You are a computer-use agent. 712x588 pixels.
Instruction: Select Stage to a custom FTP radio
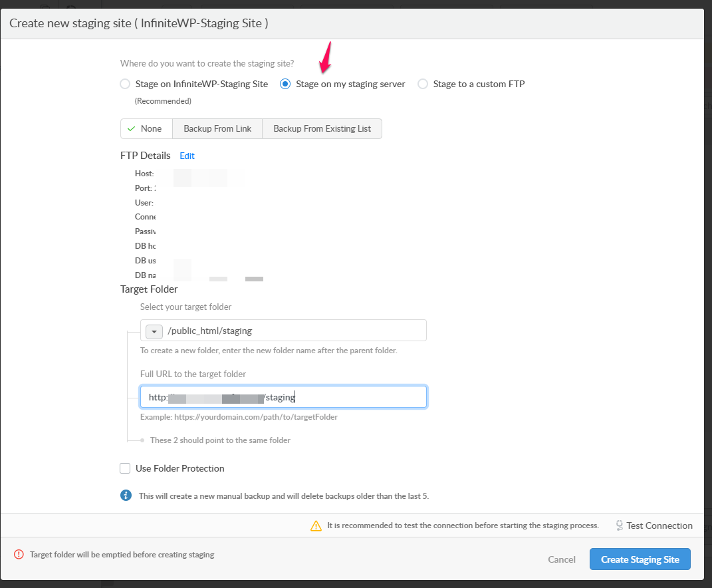[x=423, y=84]
